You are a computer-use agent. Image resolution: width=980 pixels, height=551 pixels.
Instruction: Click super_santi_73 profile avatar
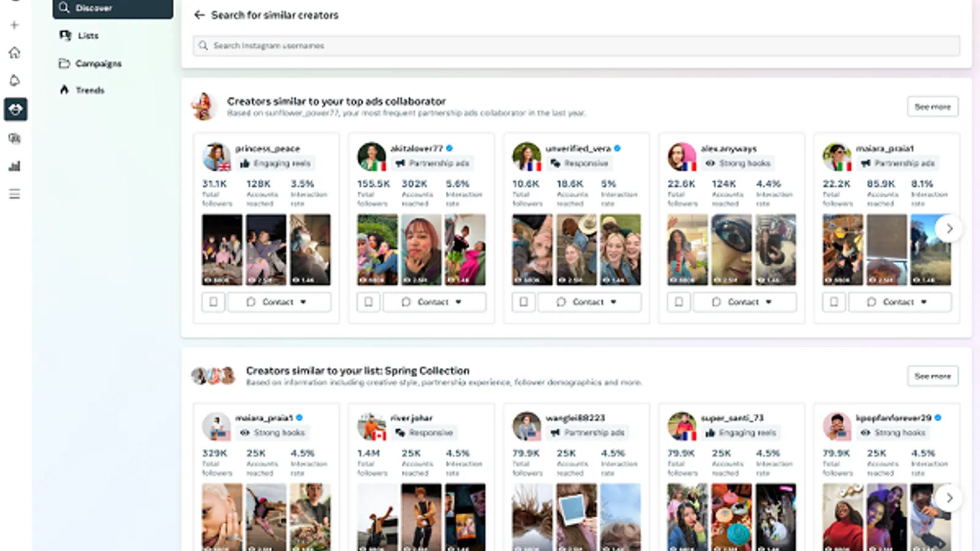click(x=682, y=426)
